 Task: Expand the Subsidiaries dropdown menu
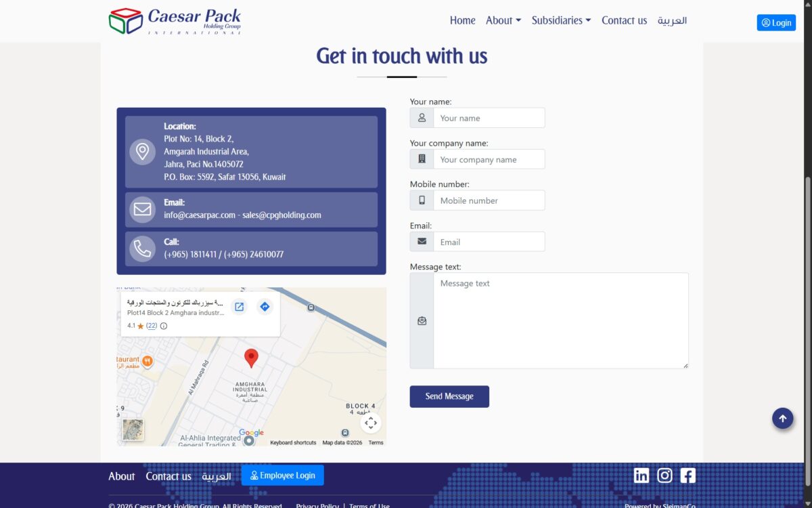562,20
